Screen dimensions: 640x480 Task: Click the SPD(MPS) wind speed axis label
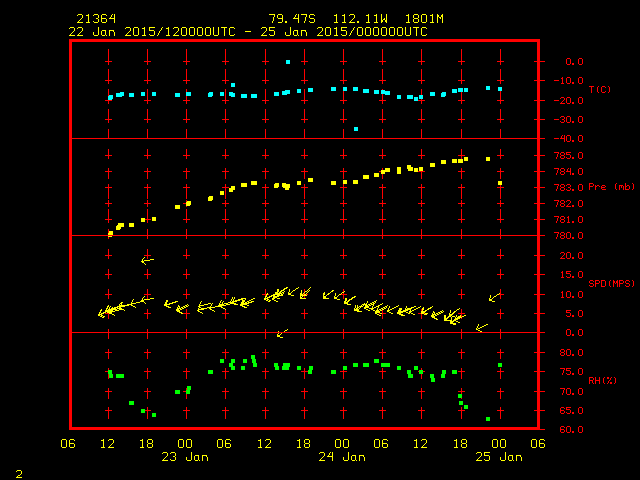click(612, 284)
